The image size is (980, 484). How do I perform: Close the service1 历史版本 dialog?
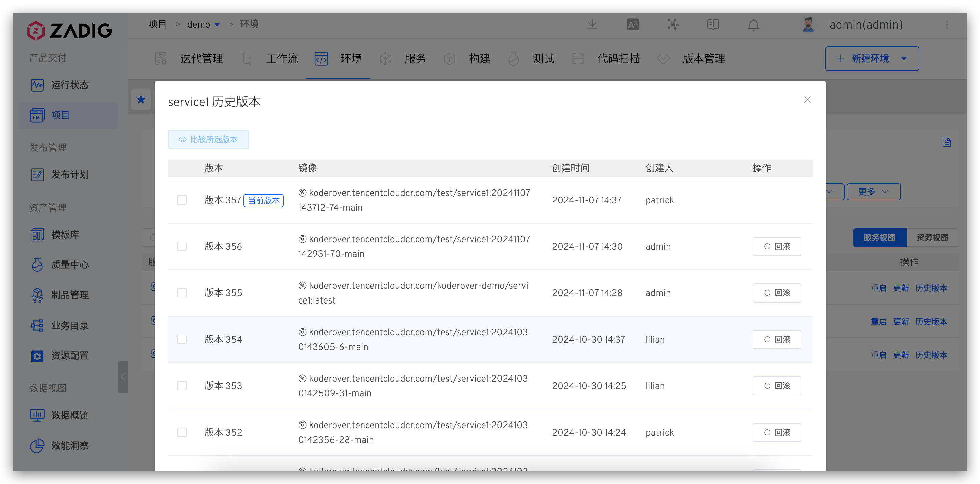pos(807,100)
